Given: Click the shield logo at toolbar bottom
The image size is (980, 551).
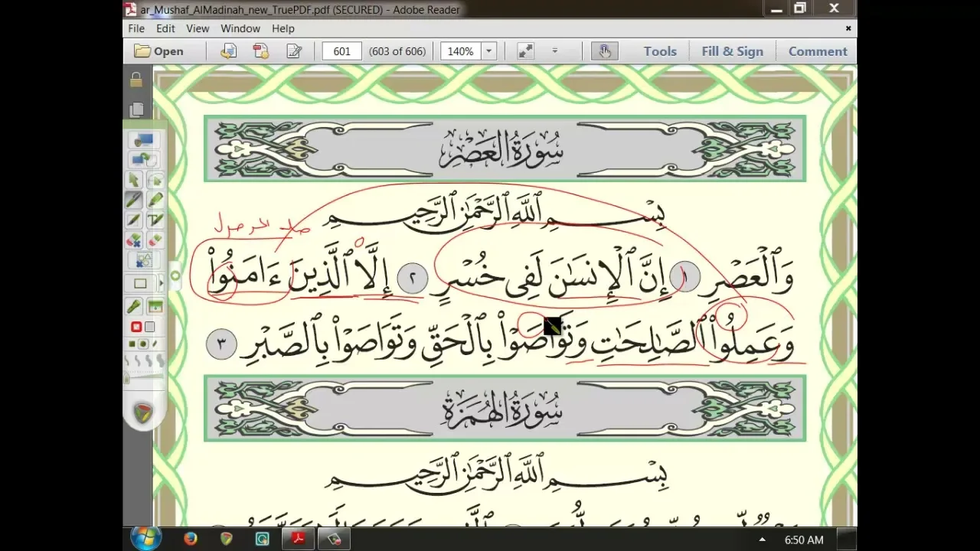Looking at the screenshot, I should [143, 414].
